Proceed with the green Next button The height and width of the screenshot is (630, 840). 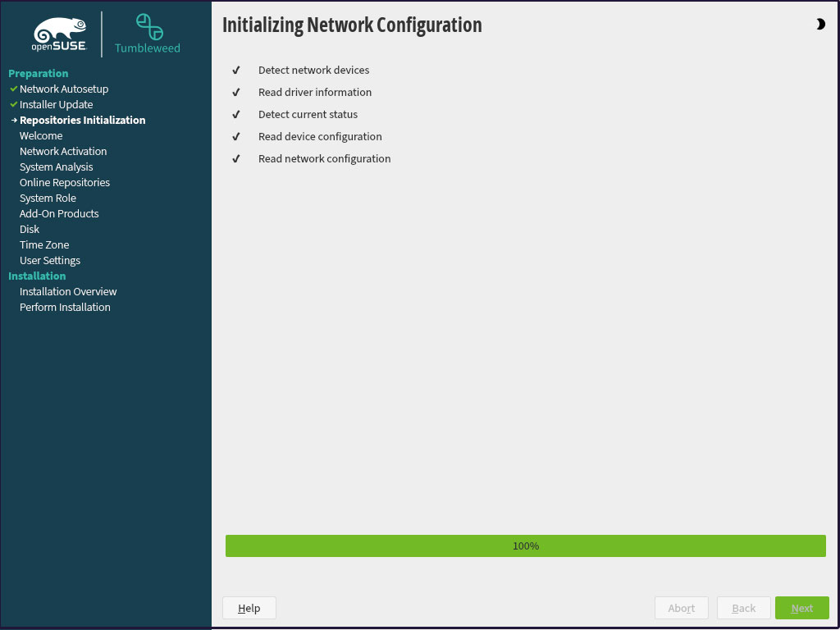(802, 608)
